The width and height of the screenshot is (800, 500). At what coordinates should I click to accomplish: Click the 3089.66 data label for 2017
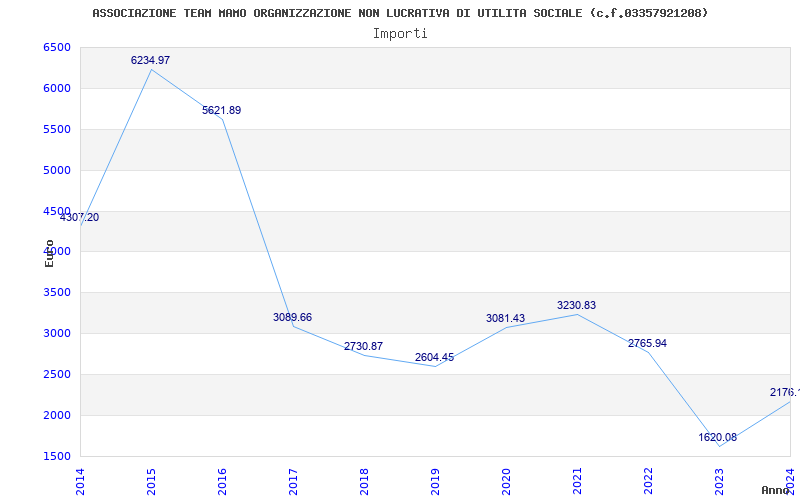point(292,317)
